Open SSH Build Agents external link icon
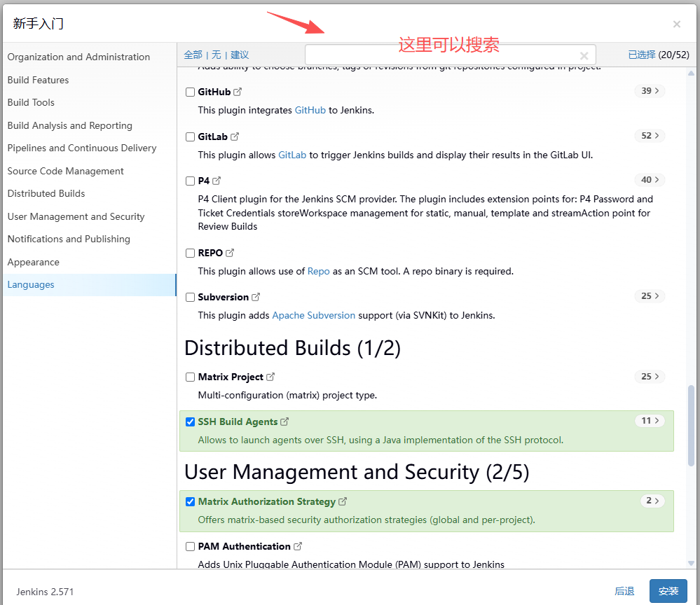Viewport: 700px width, 605px height. 284,421
